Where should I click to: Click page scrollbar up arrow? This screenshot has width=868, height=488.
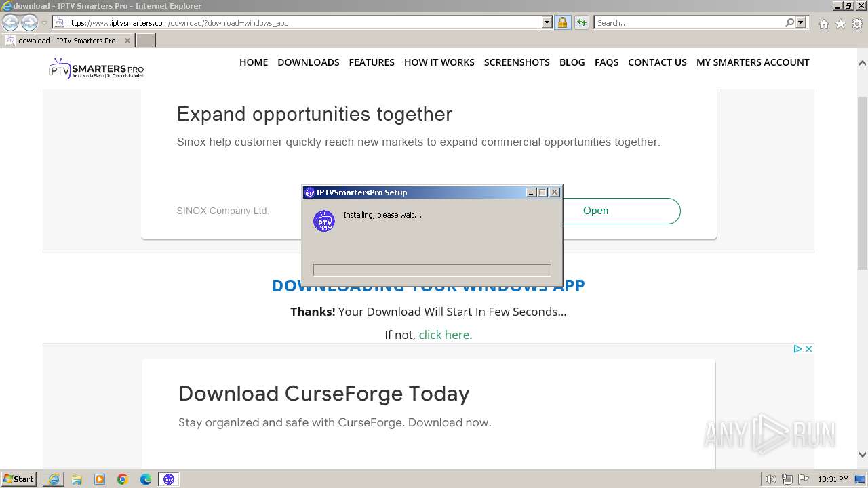pos(863,63)
